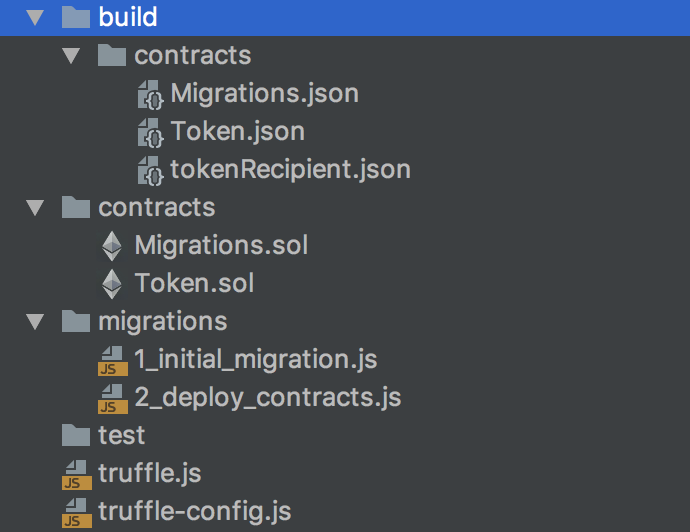Image resolution: width=690 pixels, height=532 pixels.
Task: Click the Ethereum icon beside Migrations.sol
Action: [113, 246]
